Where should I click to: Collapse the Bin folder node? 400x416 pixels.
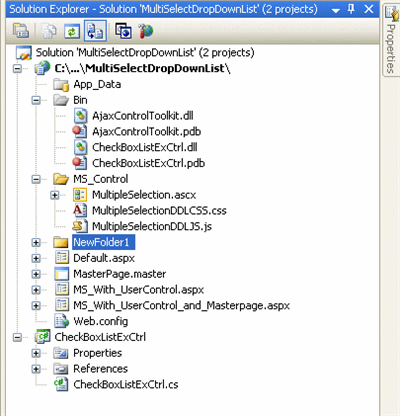(x=36, y=100)
